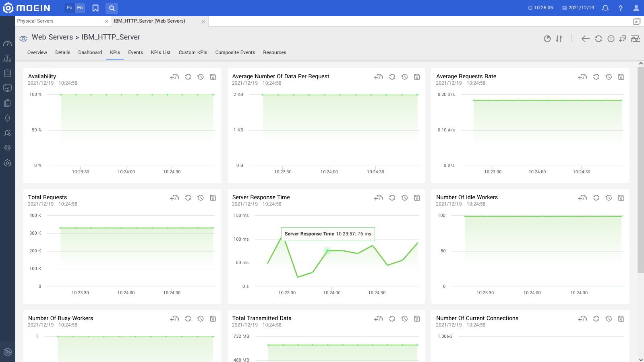644x362 pixels.
Task: Click the MOEIN logo
Action: 27,8
